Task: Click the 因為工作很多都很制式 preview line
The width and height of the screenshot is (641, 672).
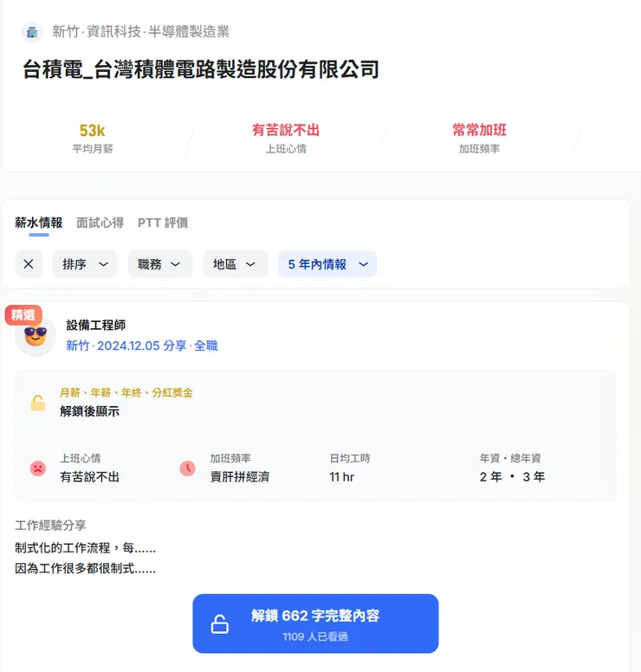Action: pyautogui.click(x=86, y=568)
